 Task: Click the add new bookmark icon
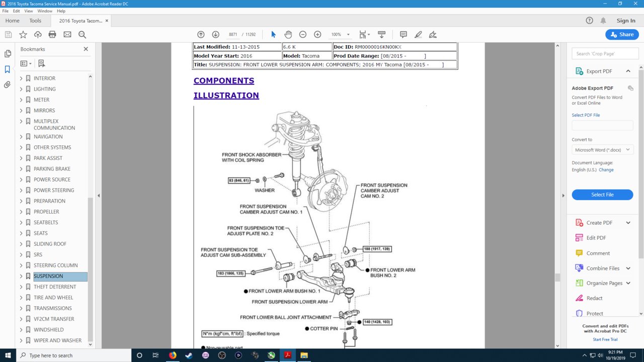41,63
